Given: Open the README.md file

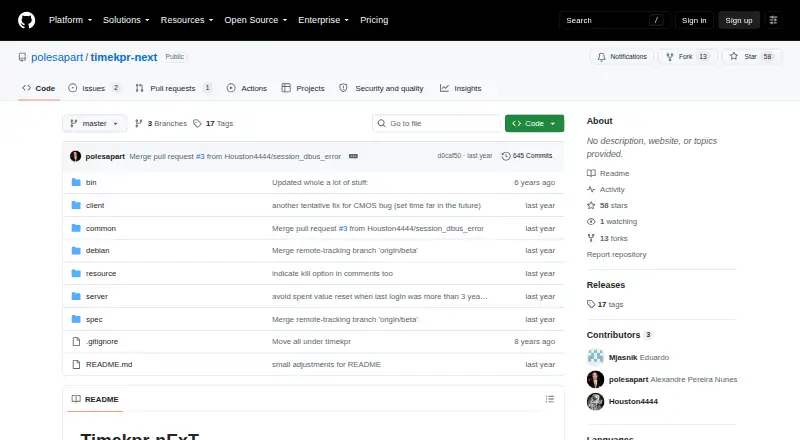Looking at the screenshot, I should point(109,364).
